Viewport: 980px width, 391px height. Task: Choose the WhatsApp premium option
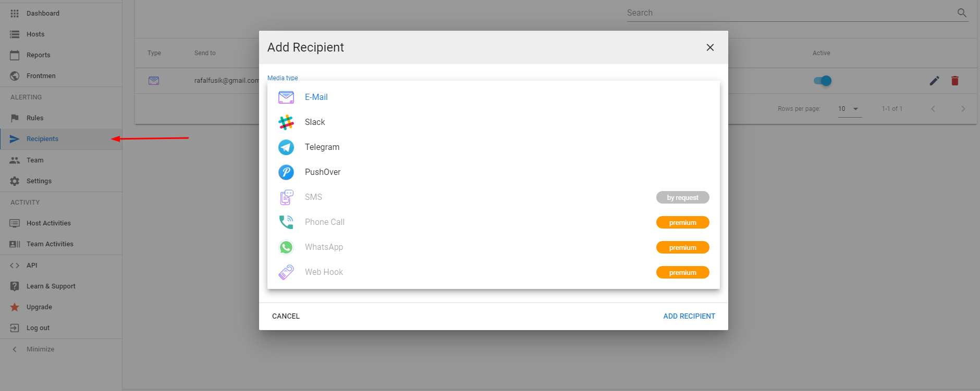tap(324, 247)
